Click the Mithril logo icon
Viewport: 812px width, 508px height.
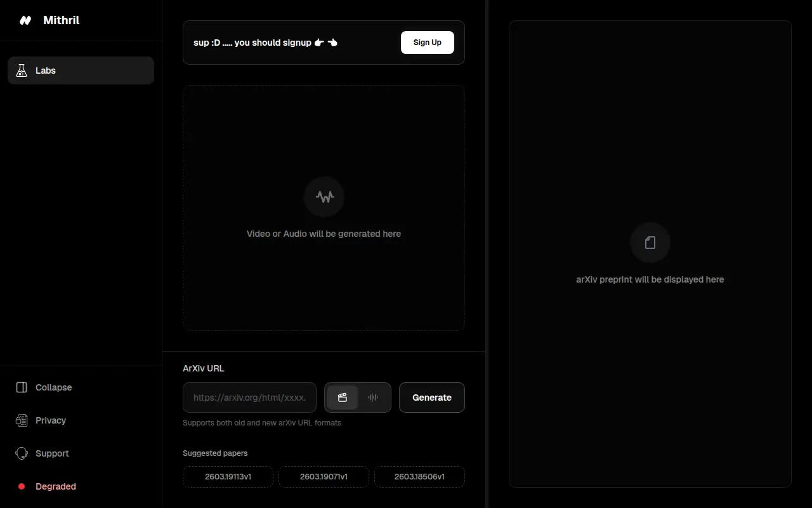click(x=25, y=20)
